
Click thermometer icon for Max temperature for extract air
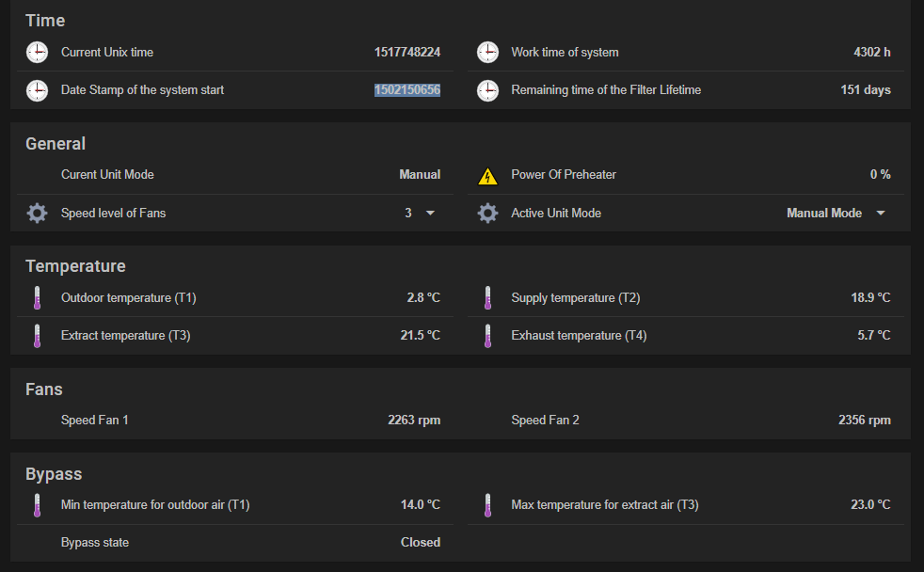click(x=487, y=505)
